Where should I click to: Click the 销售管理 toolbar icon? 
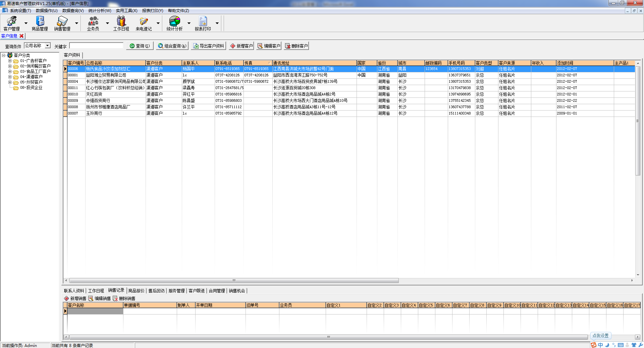click(62, 23)
